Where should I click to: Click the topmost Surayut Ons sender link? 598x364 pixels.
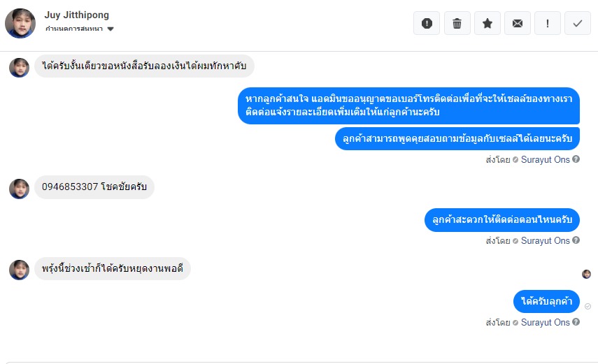pos(546,159)
